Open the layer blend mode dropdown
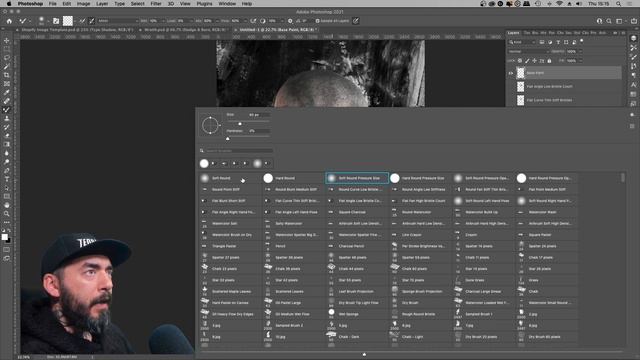This screenshot has height=360, width=640. (529, 52)
